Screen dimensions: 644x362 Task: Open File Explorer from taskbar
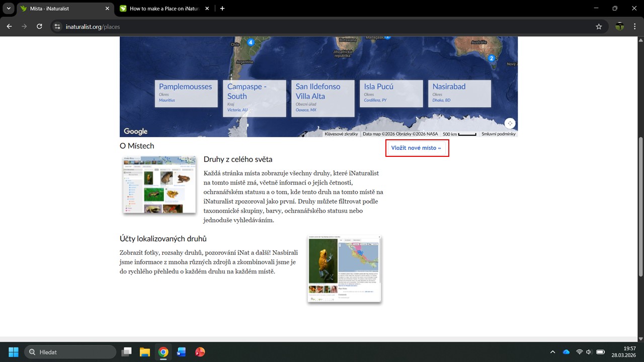145,352
